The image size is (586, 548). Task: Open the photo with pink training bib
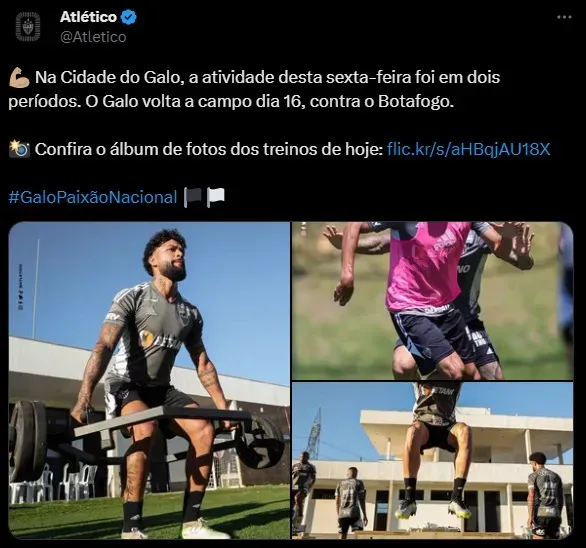coord(432,301)
